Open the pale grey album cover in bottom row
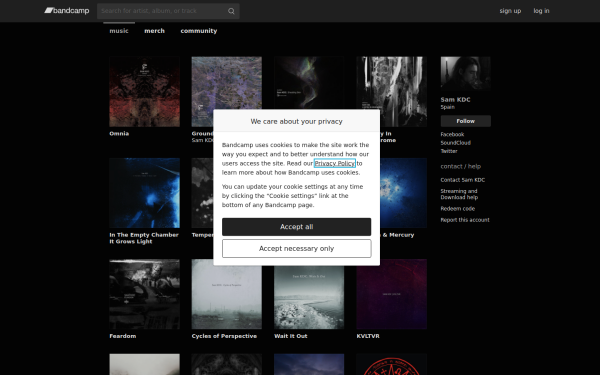The image size is (600, 375). (x=145, y=364)
